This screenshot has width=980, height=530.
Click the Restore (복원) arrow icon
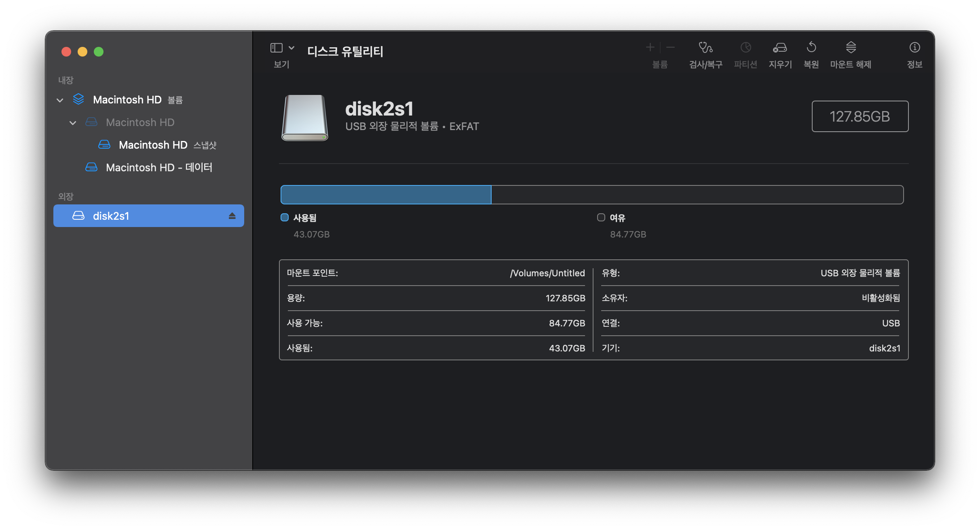pos(811,48)
